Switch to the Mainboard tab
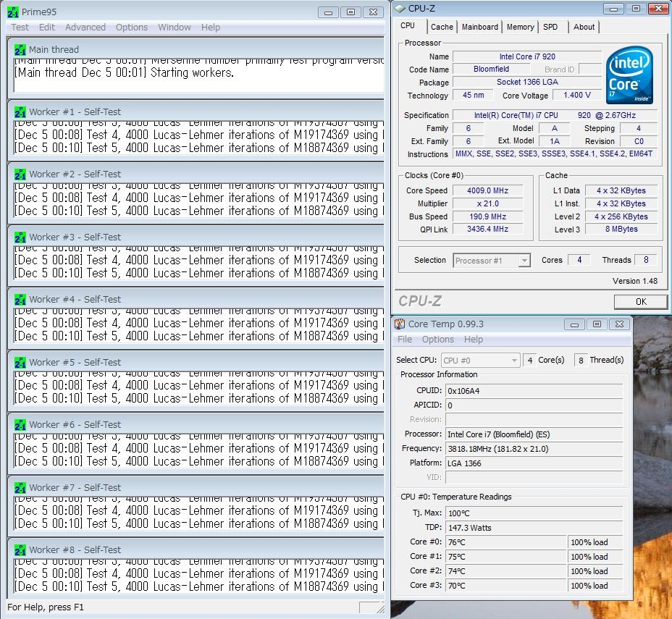Screen dimensions: 672x619 (479, 27)
